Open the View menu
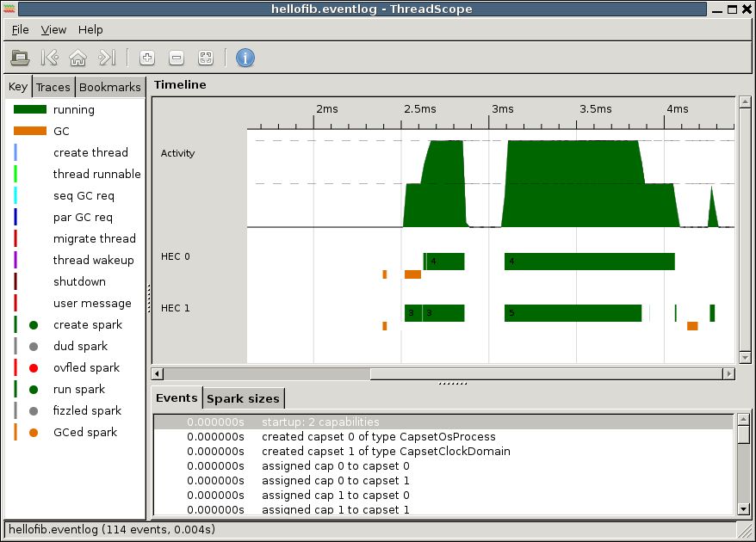The width and height of the screenshot is (756, 542). [53, 30]
